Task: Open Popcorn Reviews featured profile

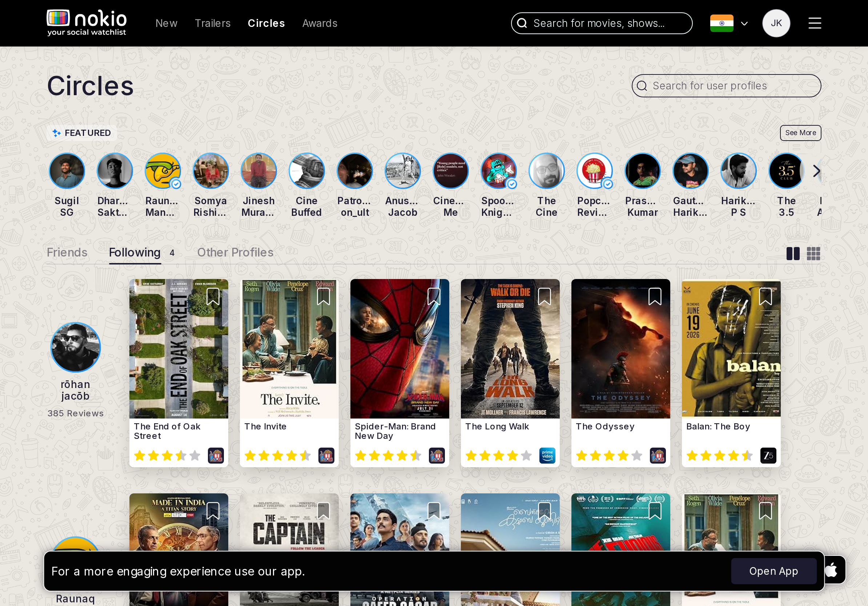Action: tap(594, 171)
